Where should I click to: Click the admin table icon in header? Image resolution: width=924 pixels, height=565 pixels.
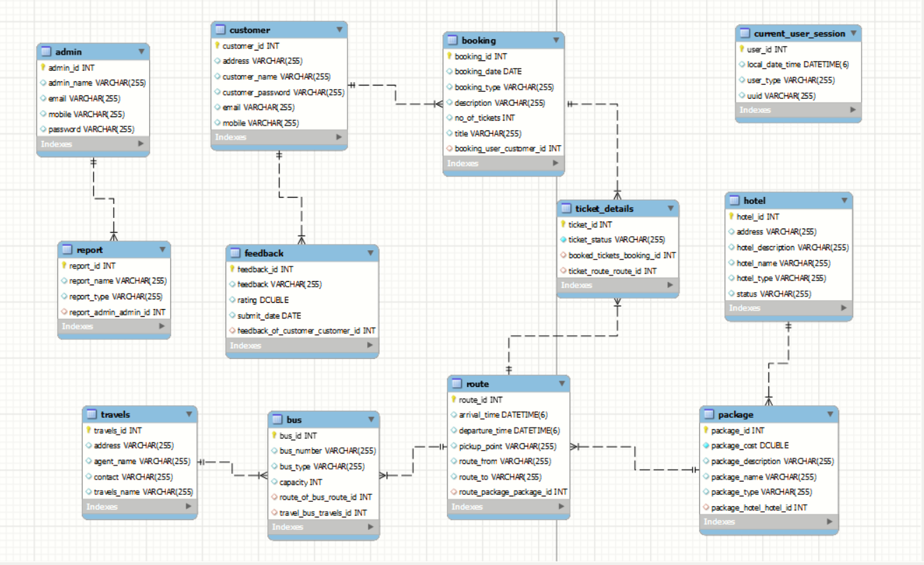click(x=47, y=51)
